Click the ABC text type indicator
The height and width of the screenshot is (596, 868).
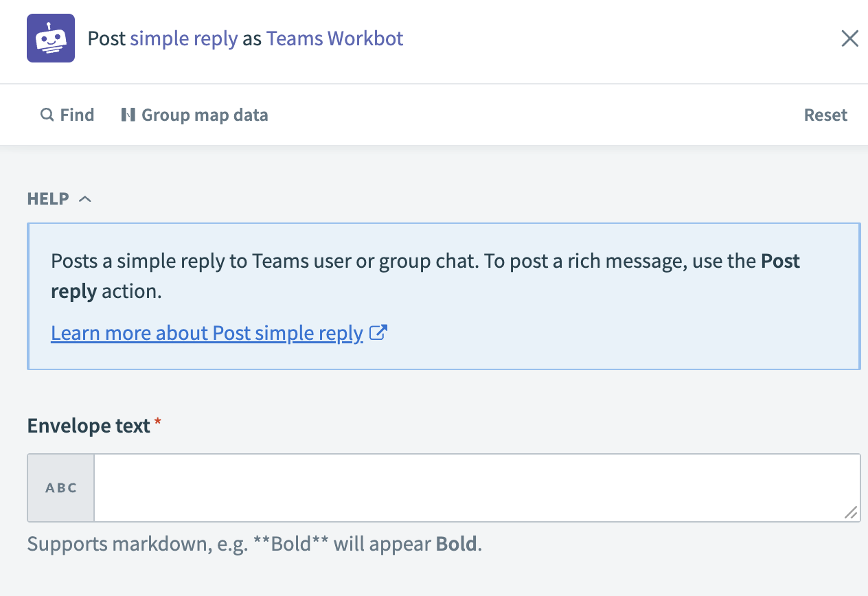click(x=61, y=488)
